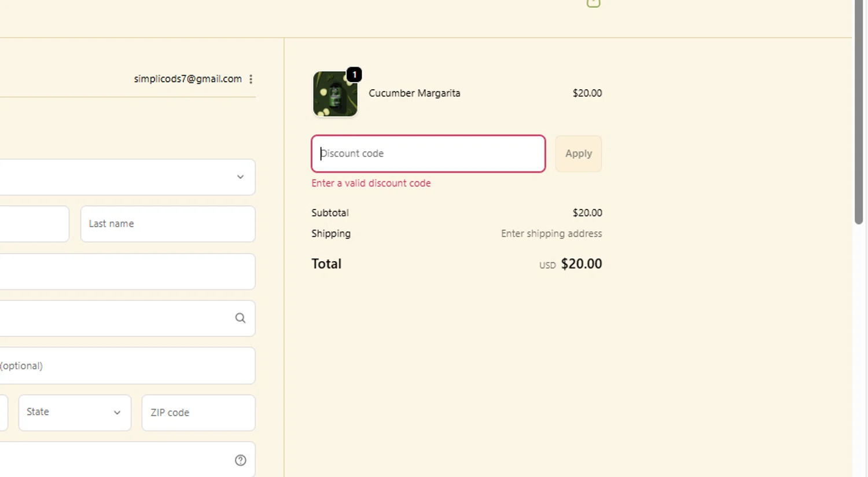
Task: Click the Apply discount button
Action: tap(579, 153)
